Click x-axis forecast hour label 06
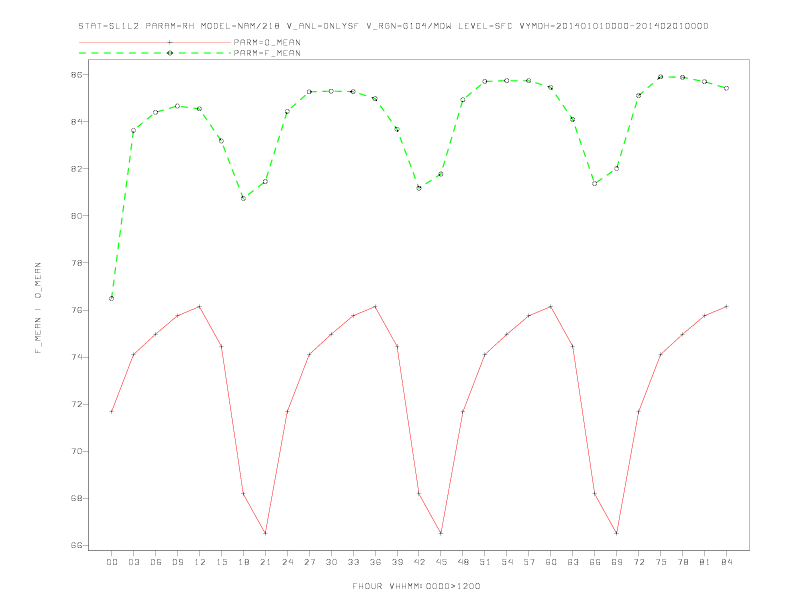Screen dimensions: 792x612 tap(156, 562)
